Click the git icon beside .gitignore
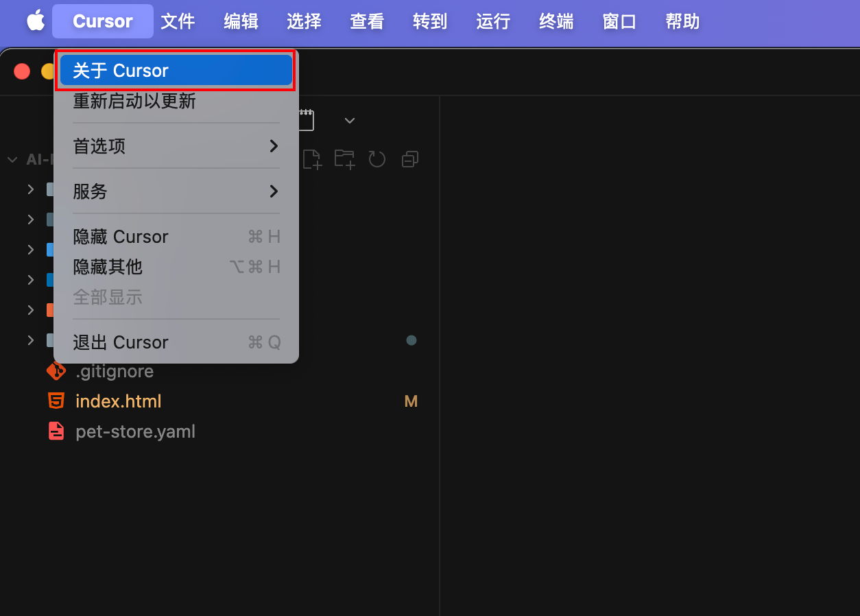Viewport: 860px width, 616px height. [x=56, y=370]
